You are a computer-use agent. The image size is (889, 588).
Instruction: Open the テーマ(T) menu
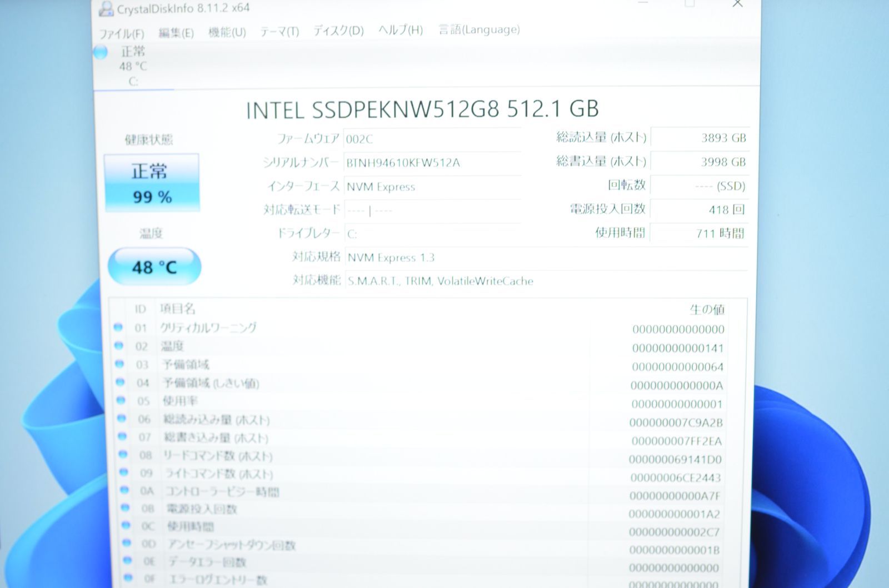[279, 32]
